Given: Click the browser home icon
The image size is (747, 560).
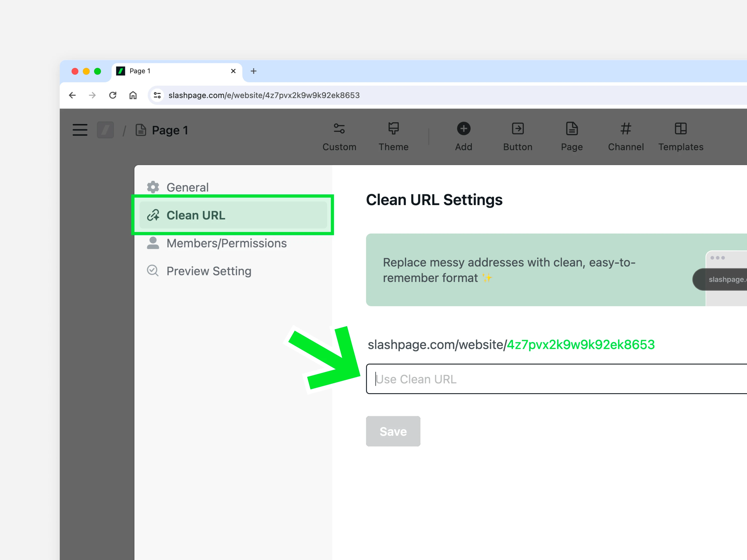Looking at the screenshot, I should pyautogui.click(x=133, y=95).
